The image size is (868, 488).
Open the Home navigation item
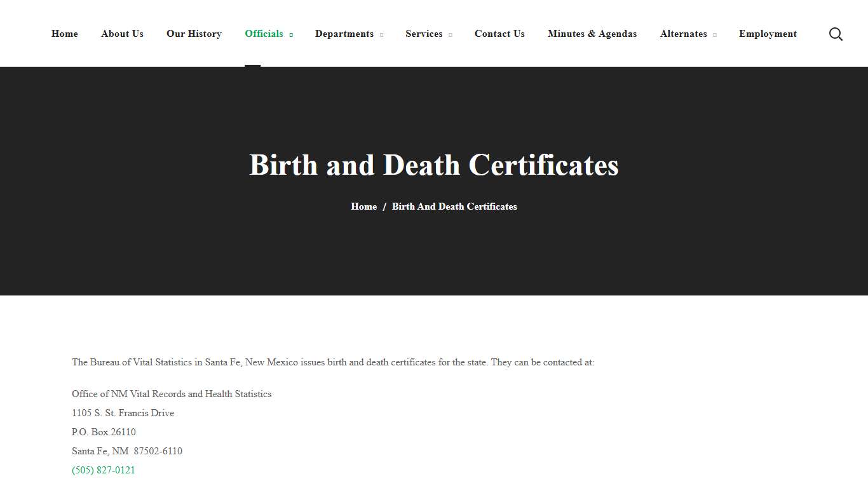click(64, 34)
